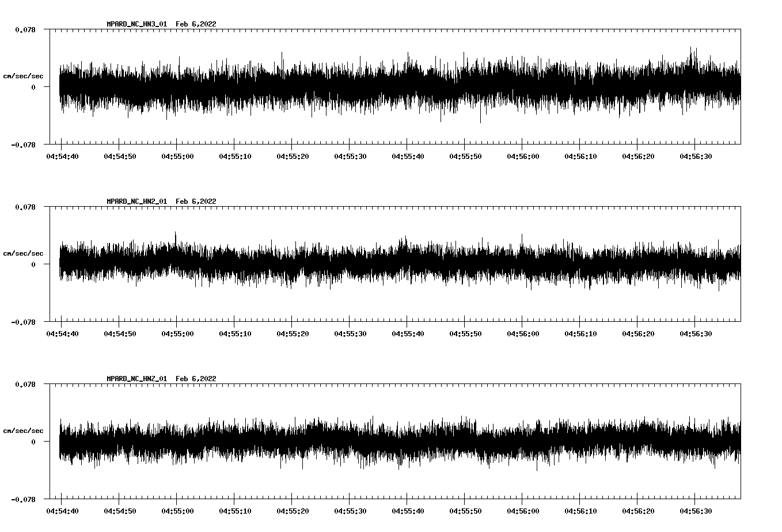Select the zero axis label on HNZ plot

33,442
